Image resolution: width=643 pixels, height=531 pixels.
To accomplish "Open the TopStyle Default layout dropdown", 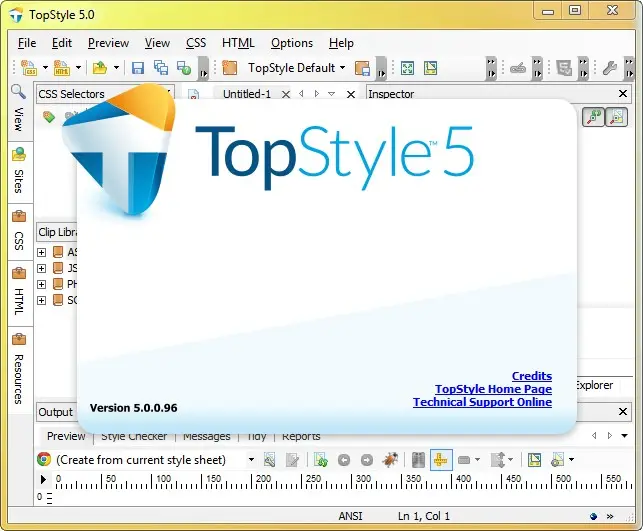I will 342,68.
